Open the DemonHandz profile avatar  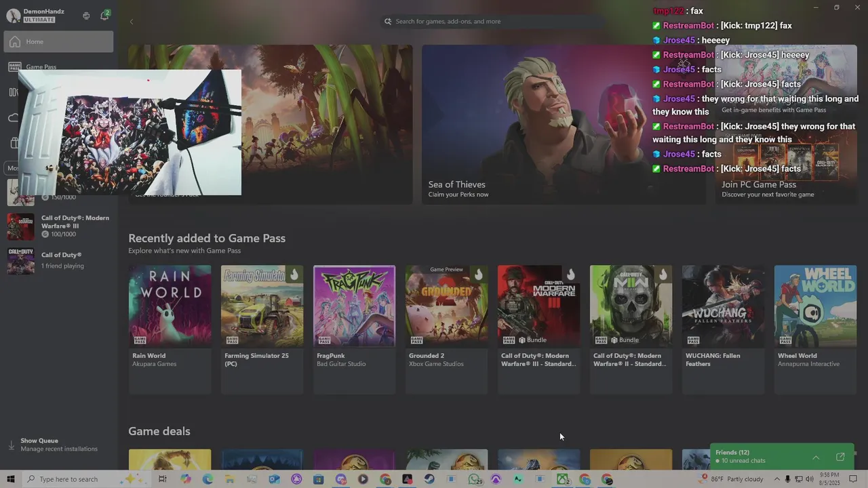pos(13,16)
